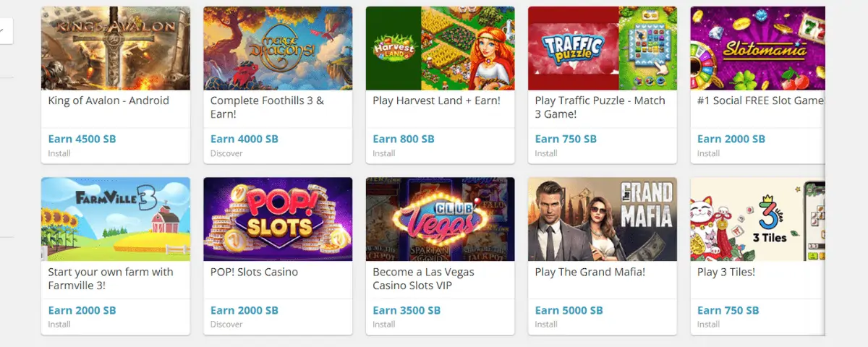868x347 pixels.
Task: Expand the partially visible dropdown at left edge
Action: click(x=4, y=31)
